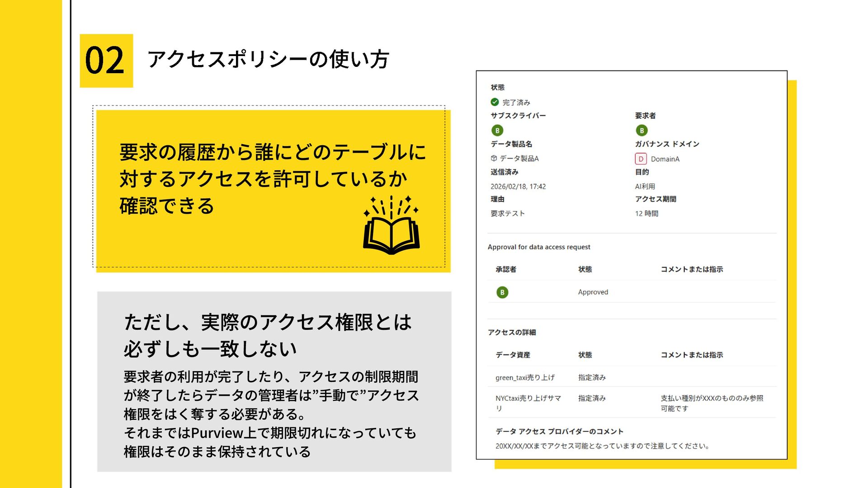Click the Approved status text
Screen dimensions: 868x488
(593, 292)
